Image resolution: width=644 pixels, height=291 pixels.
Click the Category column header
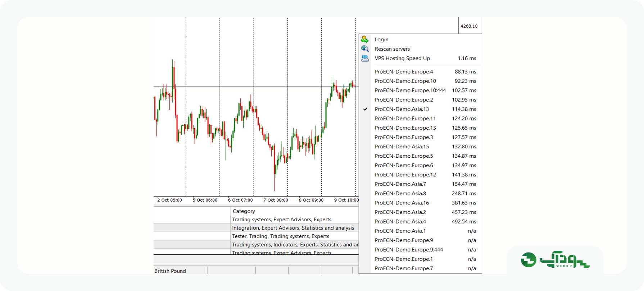point(244,211)
